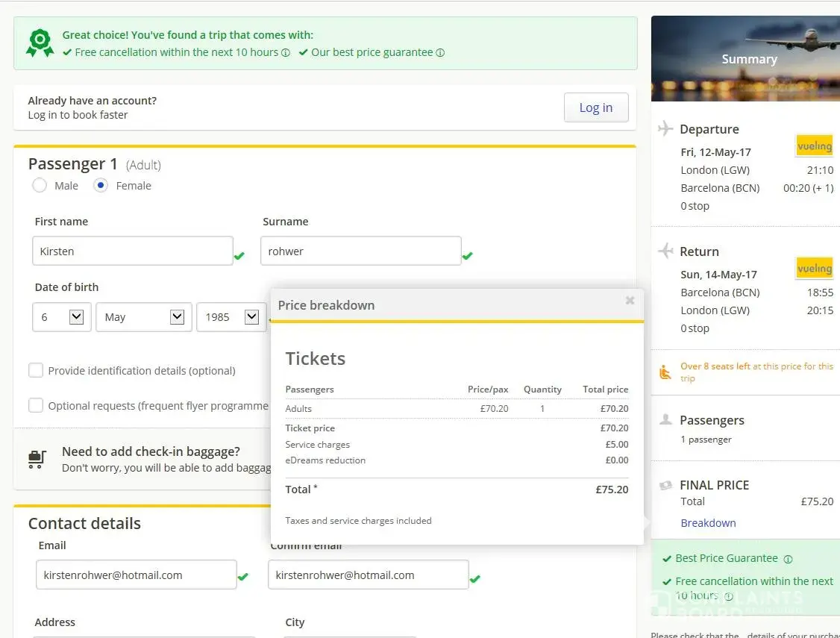
Task: Select the Male radio button
Action: 40,186
